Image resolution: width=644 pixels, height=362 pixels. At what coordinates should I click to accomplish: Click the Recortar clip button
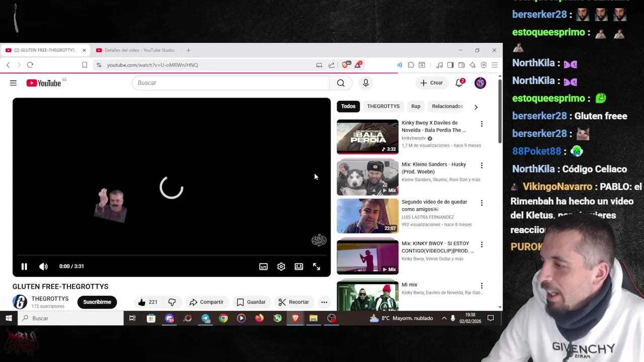(x=293, y=302)
